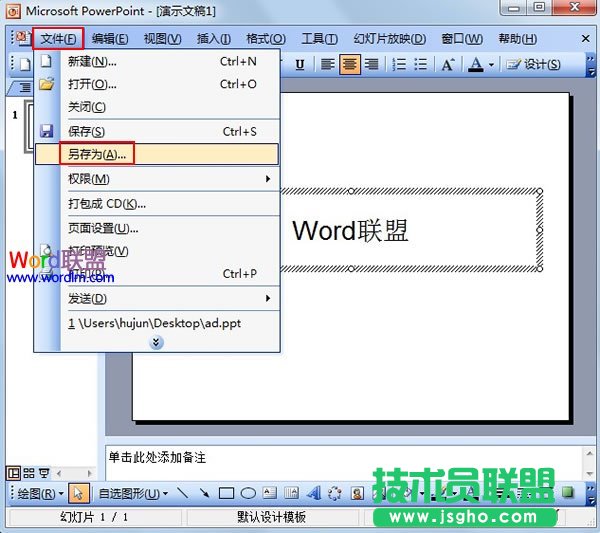The image size is (600, 533).
Task: Click 单击此处添加备注 notes field
Action: 157,457
